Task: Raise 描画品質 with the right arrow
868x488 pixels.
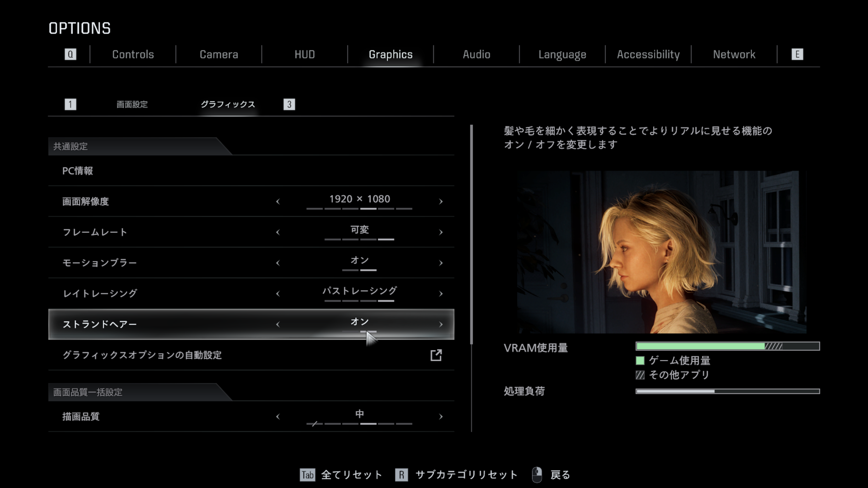Action: coord(441,417)
